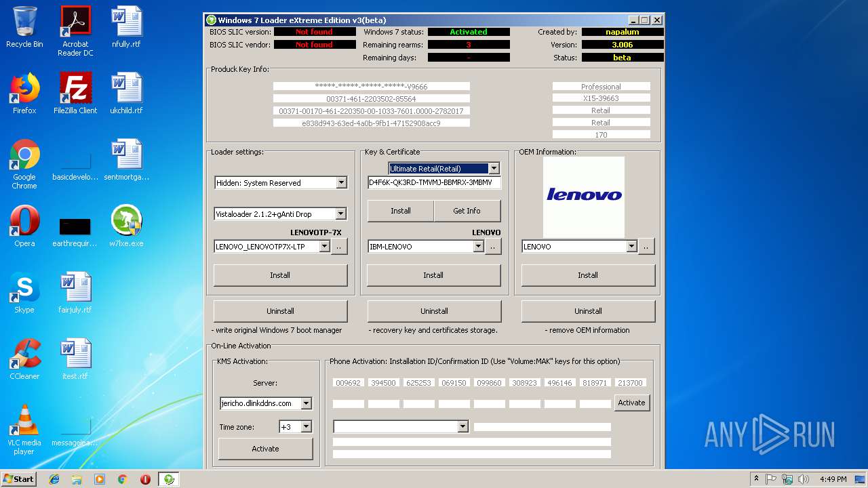Click Install under Loader settings
Image resolution: width=868 pixels, height=488 pixels.
280,275
